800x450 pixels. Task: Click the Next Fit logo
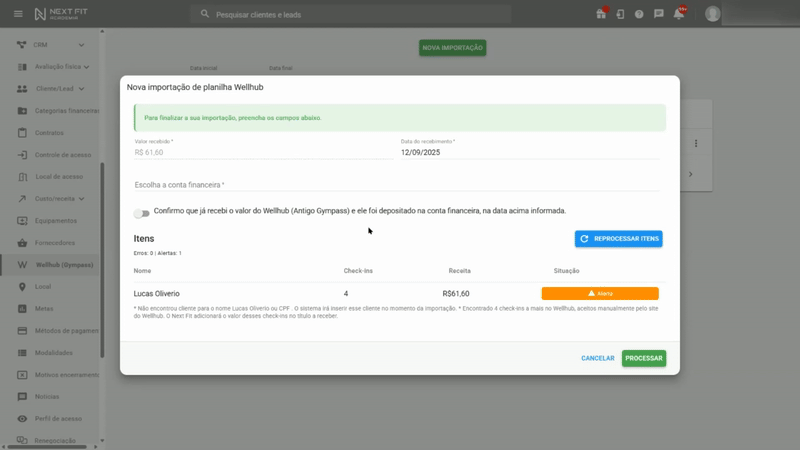[61, 14]
